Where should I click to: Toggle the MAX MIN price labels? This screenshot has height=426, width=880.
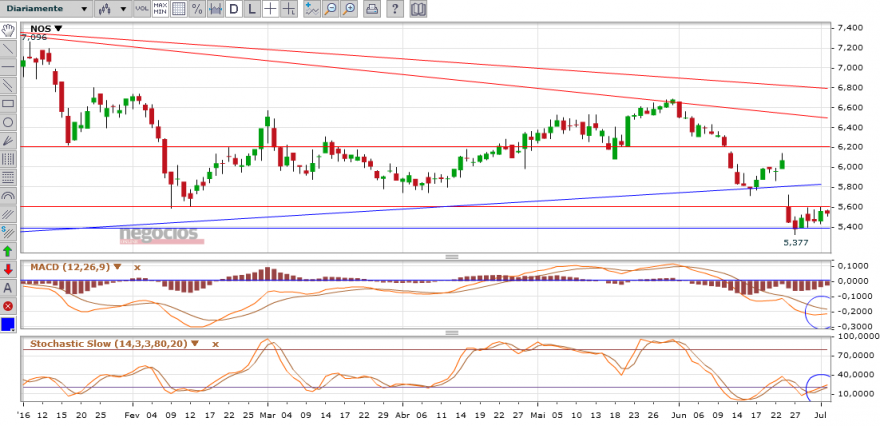pos(160,9)
